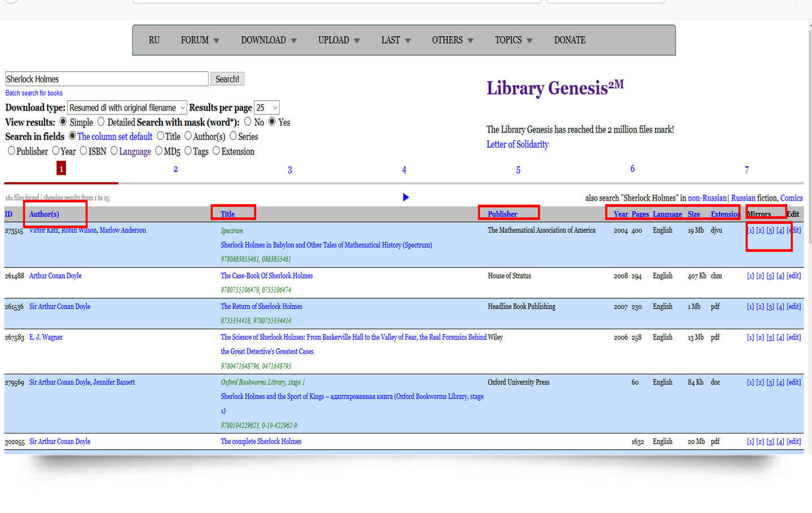Viewport: 812px width, 513px height.
Task: Open Sherlock Holmes in Babylon title link
Action: coord(326,245)
